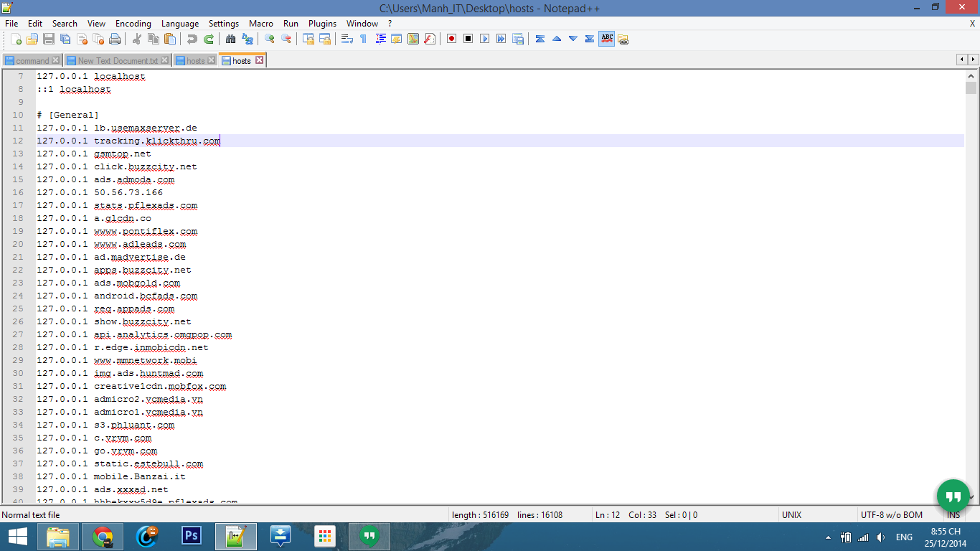Viewport: 980px width, 551px height.
Task: Click the green Hangouts floating chat button
Action: 953,496
